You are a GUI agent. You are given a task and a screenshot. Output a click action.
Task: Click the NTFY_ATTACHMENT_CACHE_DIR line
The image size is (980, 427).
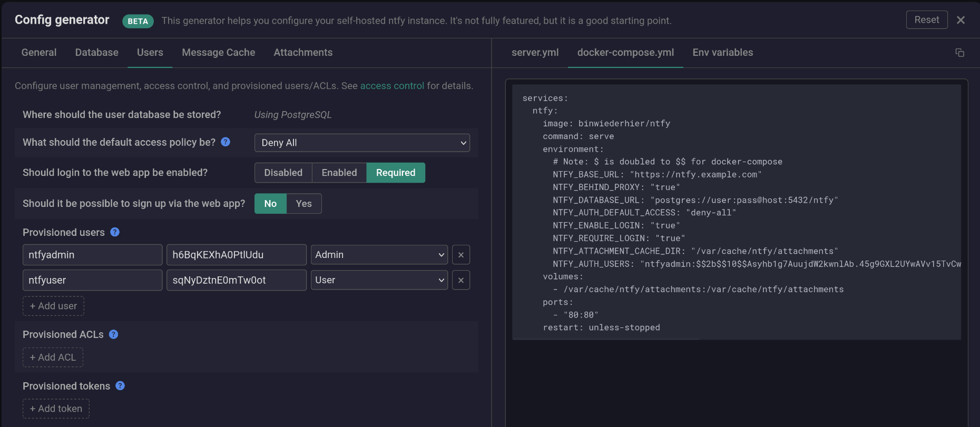pos(695,251)
